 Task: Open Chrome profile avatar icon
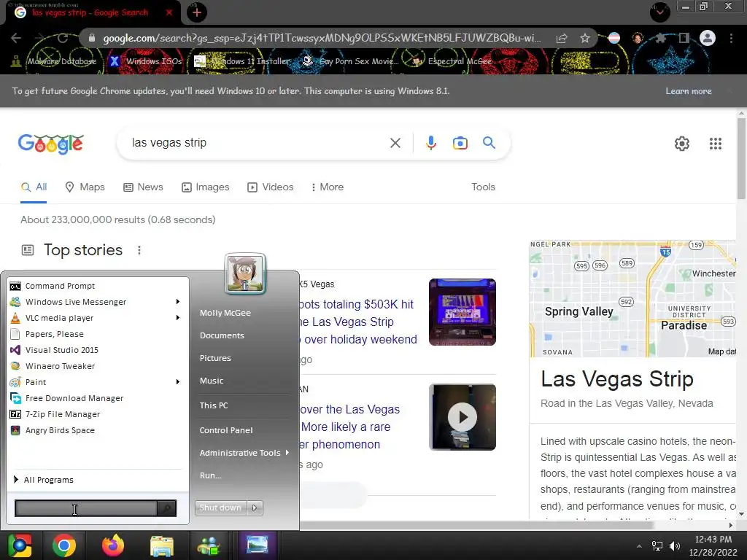[708, 38]
